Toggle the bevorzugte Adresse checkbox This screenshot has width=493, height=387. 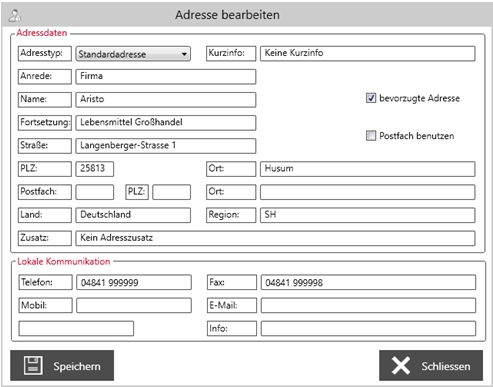tap(371, 98)
